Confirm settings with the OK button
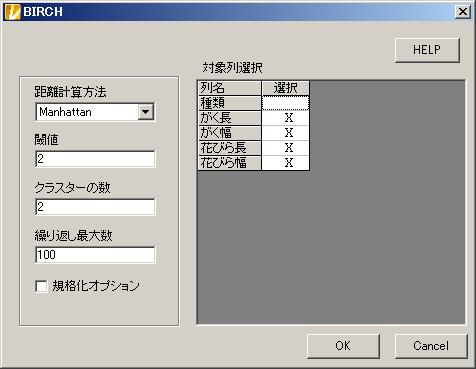The height and width of the screenshot is (369, 476). pos(343,346)
